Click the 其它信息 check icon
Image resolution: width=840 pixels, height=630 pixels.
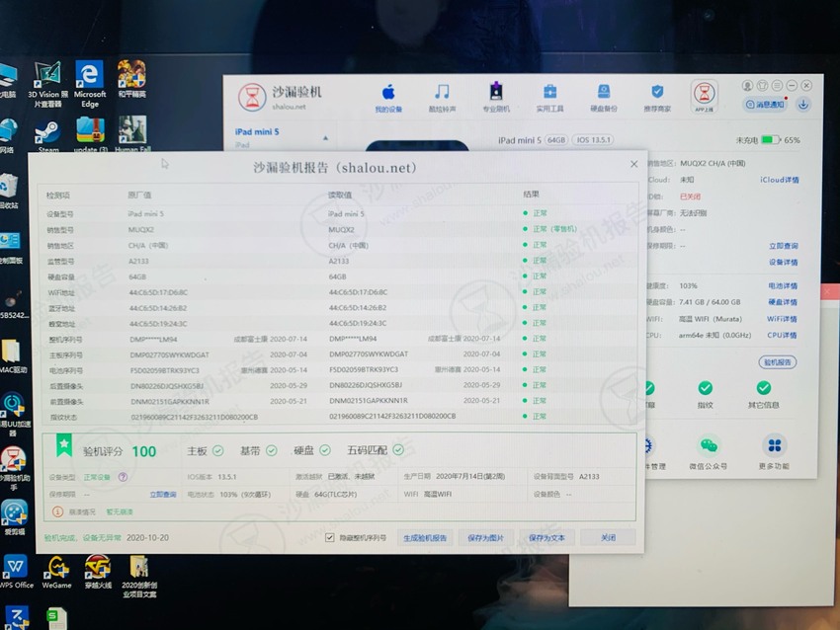[763, 388]
